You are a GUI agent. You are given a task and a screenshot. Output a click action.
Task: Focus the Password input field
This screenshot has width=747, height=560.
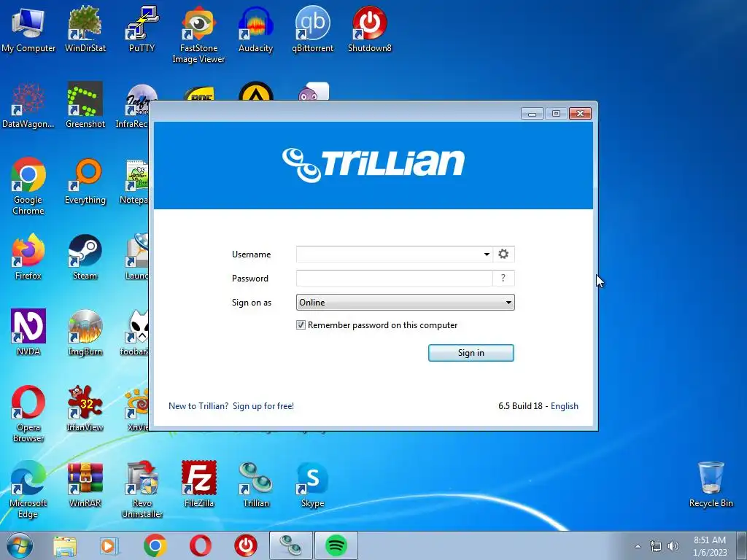tap(395, 278)
